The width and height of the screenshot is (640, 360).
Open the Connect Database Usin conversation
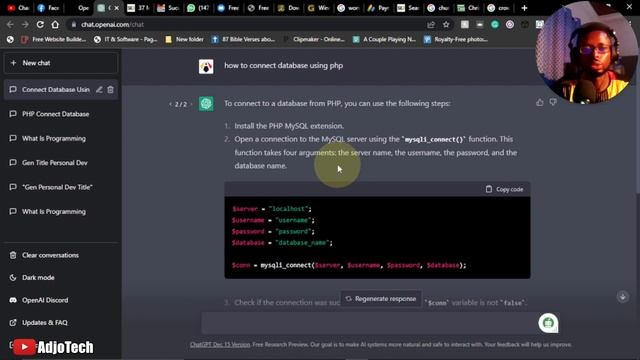click(x=56, y=89)
